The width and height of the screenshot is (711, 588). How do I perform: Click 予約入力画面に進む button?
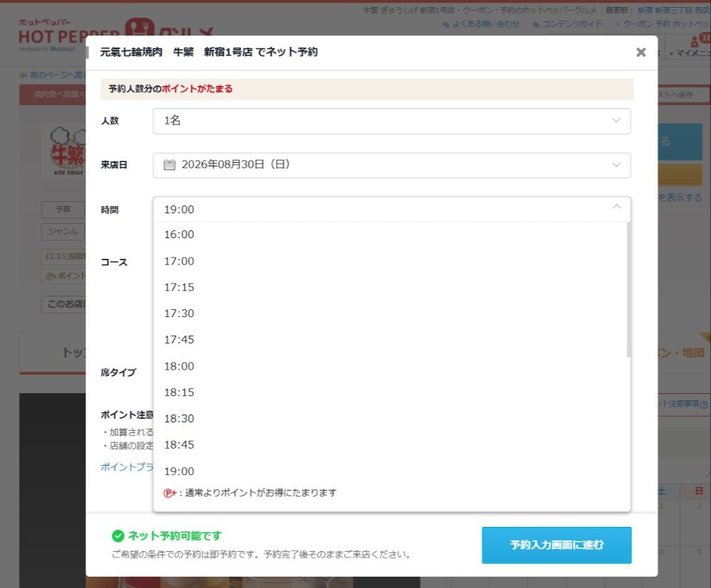tap(557, 545)
